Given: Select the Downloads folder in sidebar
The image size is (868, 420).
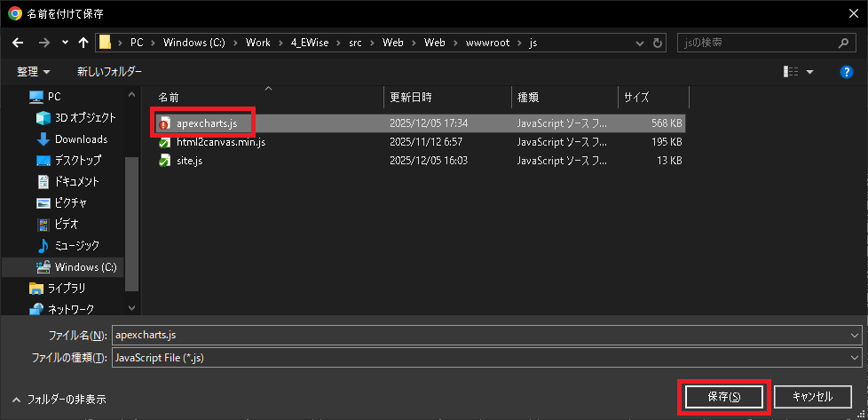Looking at the screenshot, I should [x=80, y=139].
